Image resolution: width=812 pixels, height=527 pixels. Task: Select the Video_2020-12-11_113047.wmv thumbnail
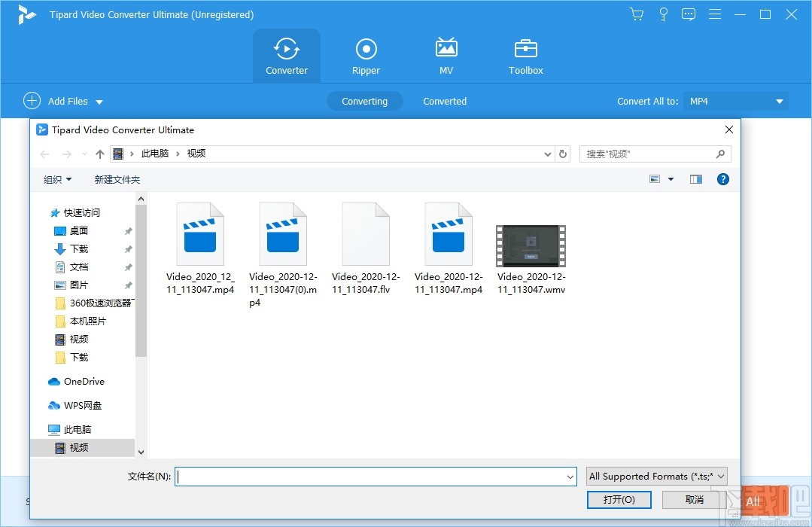pos(531,245)
